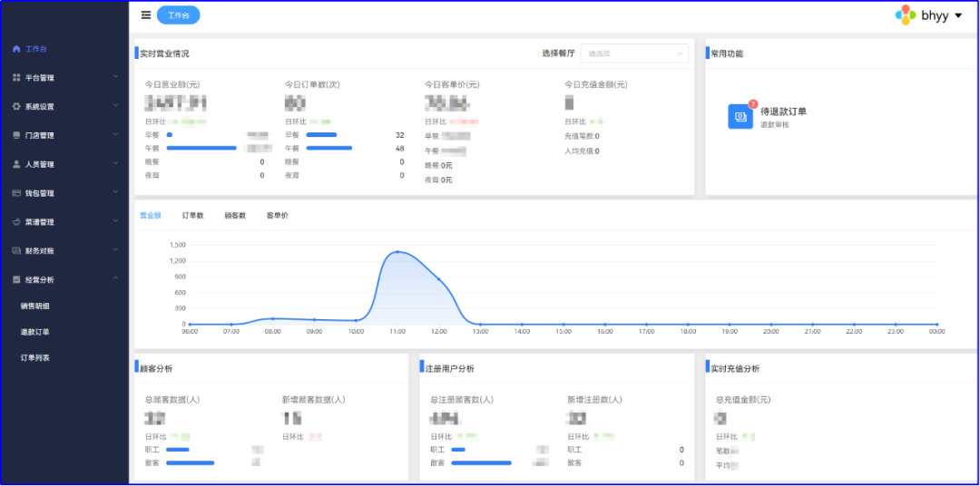
Task: Collapse the 经营分析 menu chevron
Action: point(115,278)
